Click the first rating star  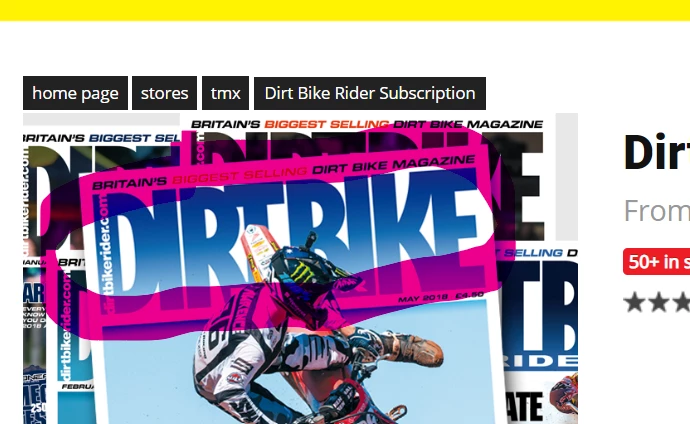[635, 303]
